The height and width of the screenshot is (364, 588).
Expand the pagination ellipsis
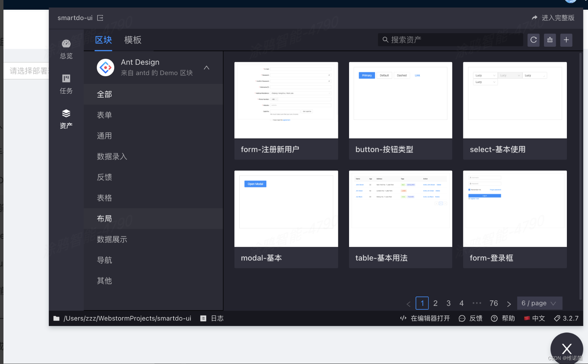click(x=477, y=303)
